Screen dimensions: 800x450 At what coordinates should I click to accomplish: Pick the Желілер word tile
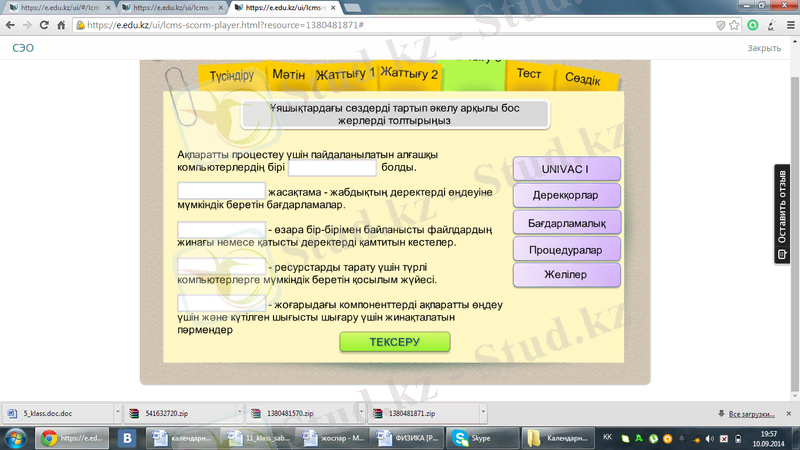[x=566, y=274]
